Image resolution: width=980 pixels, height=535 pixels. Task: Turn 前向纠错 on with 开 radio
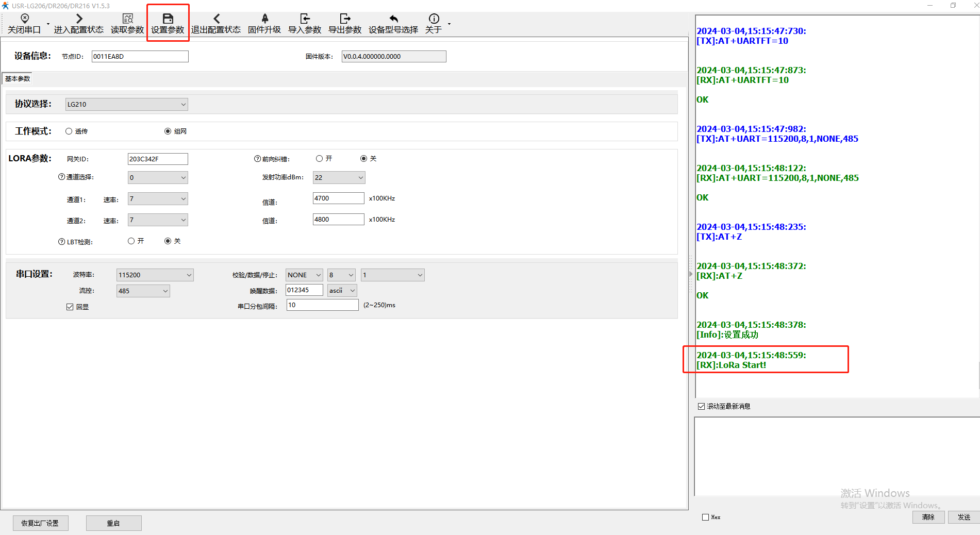tap(319, 159)
